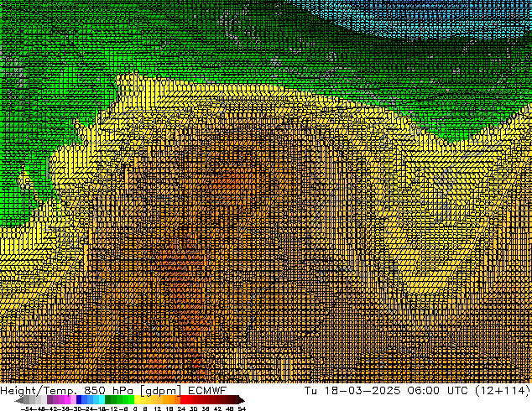
Task: Click the 'ECMWF' model label
Action: point(207,391)
